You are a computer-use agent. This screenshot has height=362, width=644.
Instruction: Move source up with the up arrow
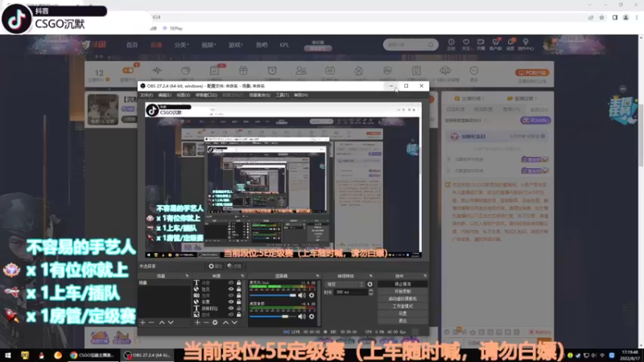[x=225, y=323]
